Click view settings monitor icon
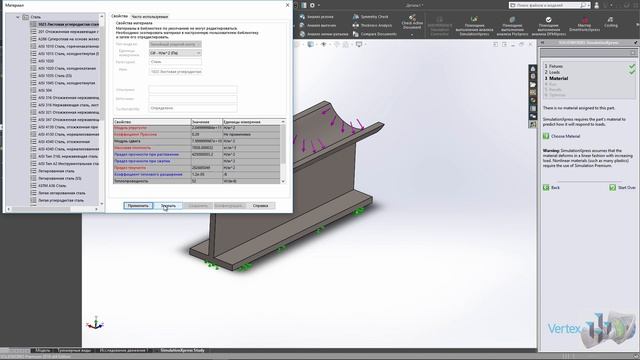Viewport: 640px width, 360px height. [359, 44]
